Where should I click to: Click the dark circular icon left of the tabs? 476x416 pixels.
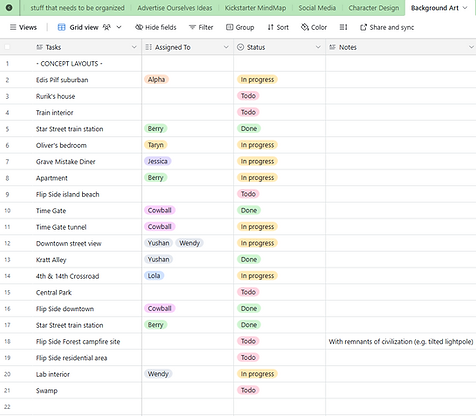[9, 7]
